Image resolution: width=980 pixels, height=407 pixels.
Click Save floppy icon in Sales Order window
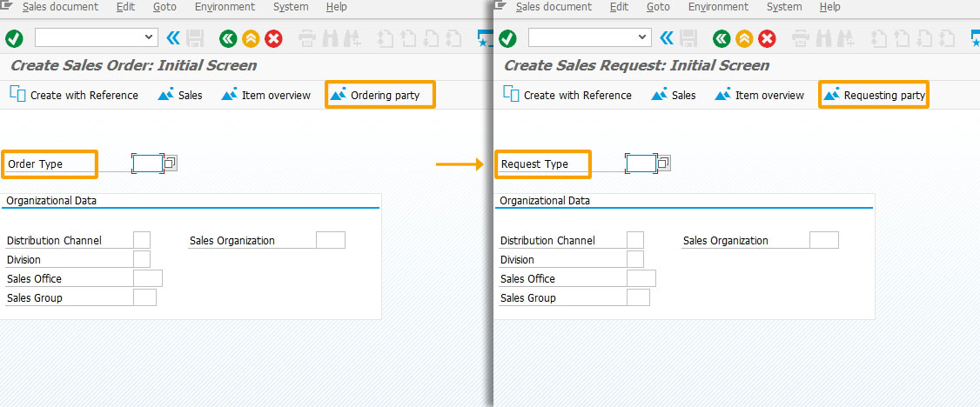196,39
